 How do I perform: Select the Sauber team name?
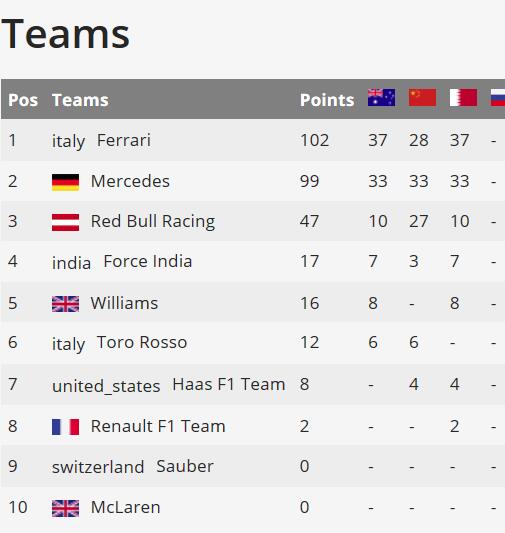pos(185,466)
